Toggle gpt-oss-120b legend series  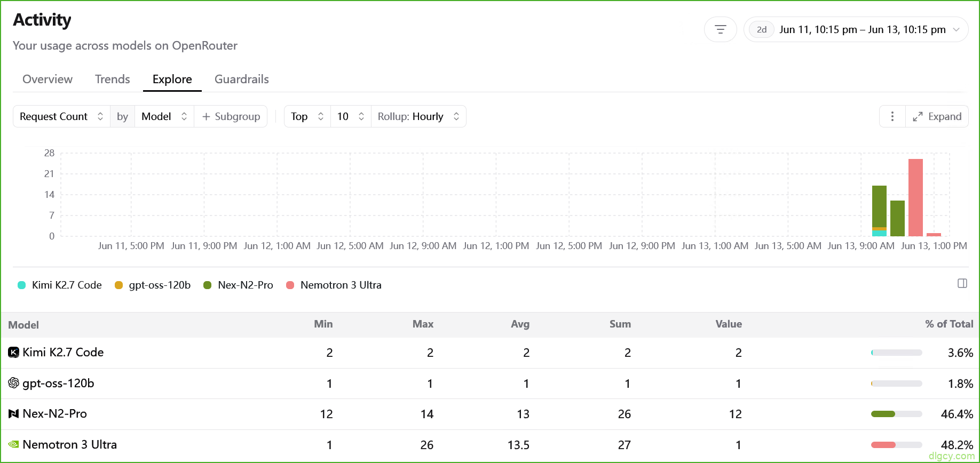pyautogui.click(x=153, y=285)
